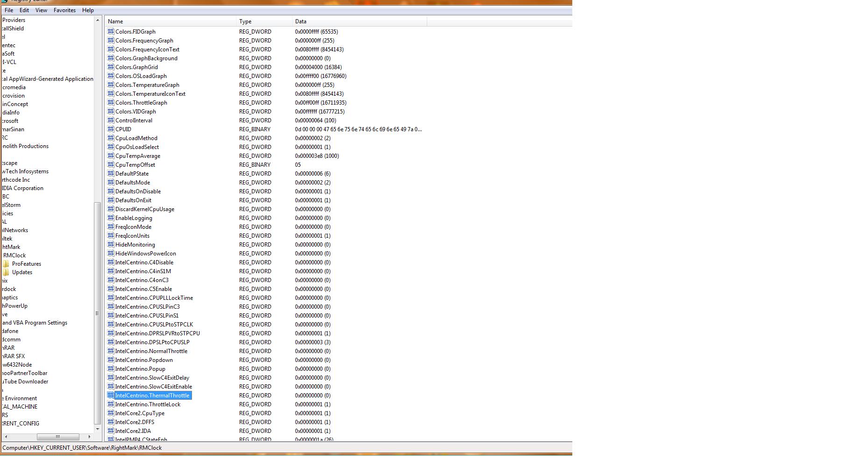Select the NVIDIA Corporation tree entry
The image size is (868, 460).
tap(22, 188)
